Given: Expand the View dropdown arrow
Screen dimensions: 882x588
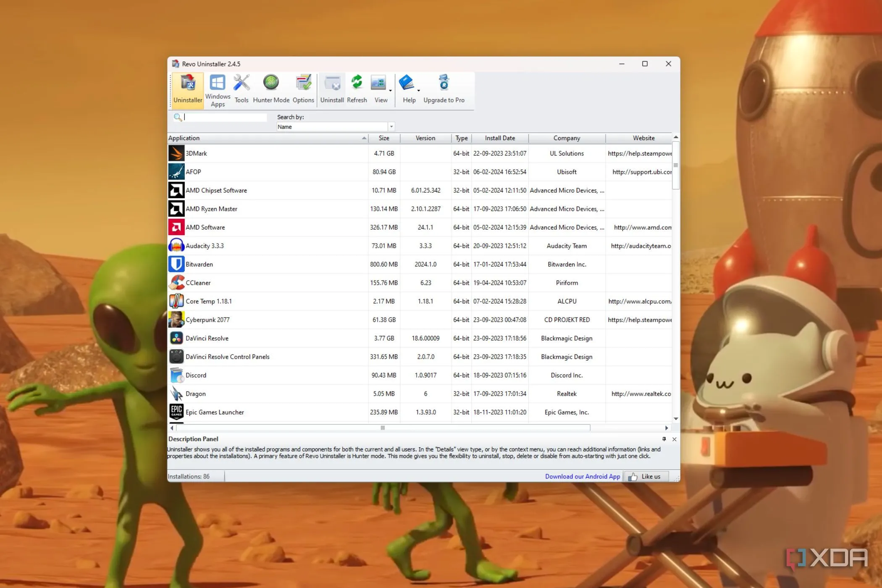Looking at the screenshot, I should click(390, 91).
